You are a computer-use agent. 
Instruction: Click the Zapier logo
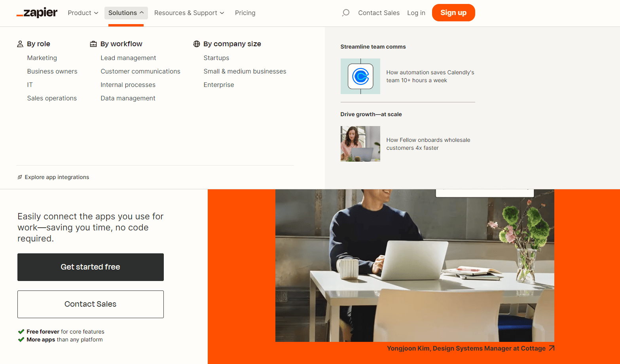coord(37,13)
